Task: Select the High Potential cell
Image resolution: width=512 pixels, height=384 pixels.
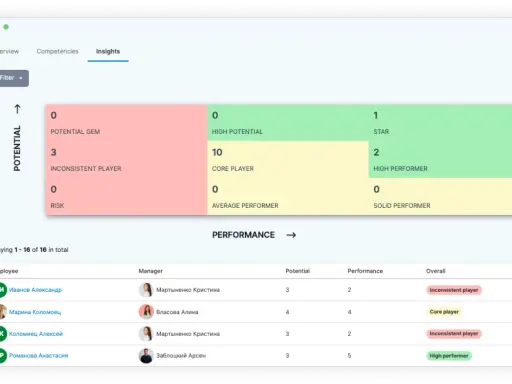Action: [288, 123]
